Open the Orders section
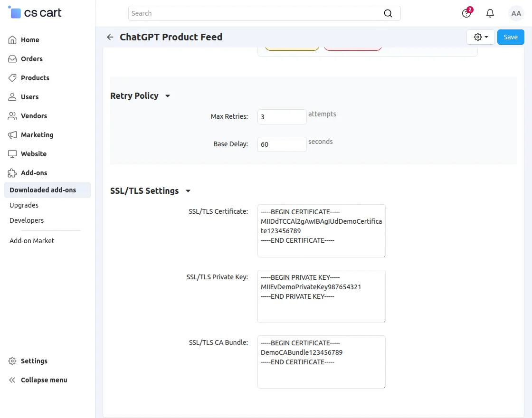This screenshot has width=532, height=418. [31, 59]
